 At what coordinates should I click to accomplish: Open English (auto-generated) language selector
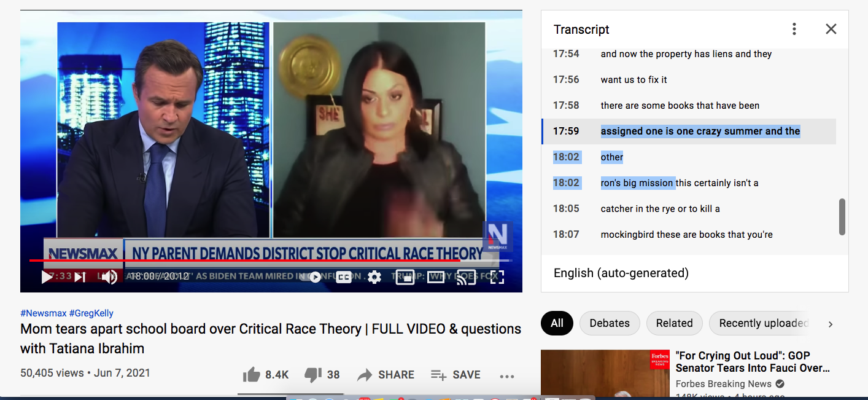[x=621, y=273]
